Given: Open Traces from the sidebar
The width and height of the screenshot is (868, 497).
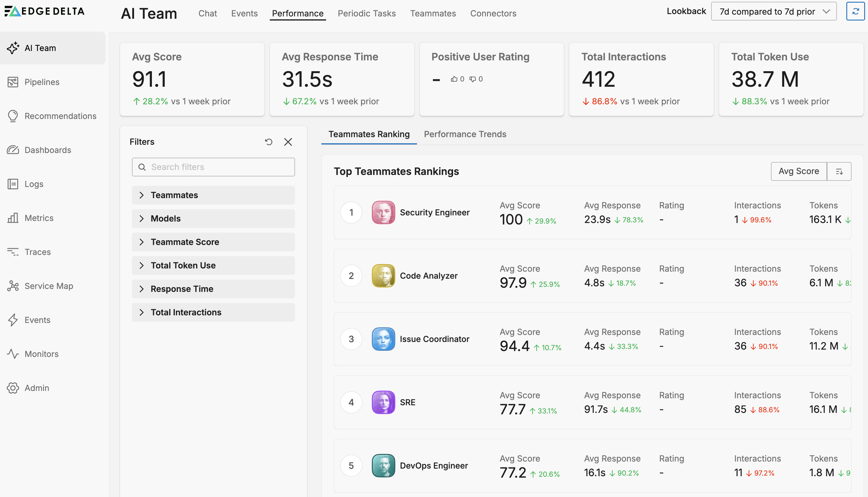Looking at the screenshot, I should click(38, 252).
